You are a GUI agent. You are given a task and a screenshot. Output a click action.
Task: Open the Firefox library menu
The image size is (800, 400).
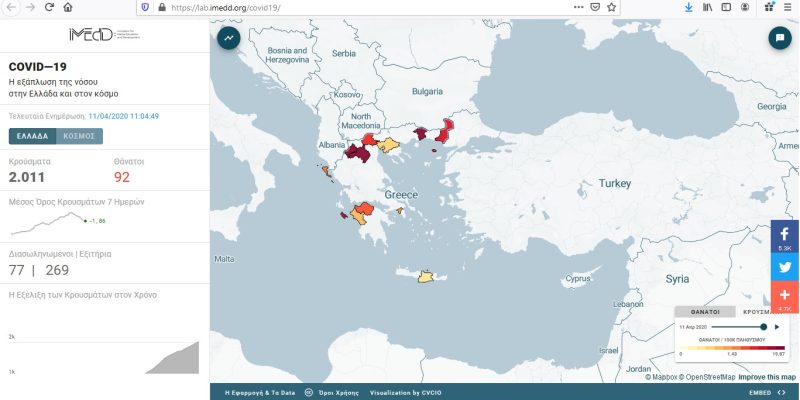click(709, 7)
